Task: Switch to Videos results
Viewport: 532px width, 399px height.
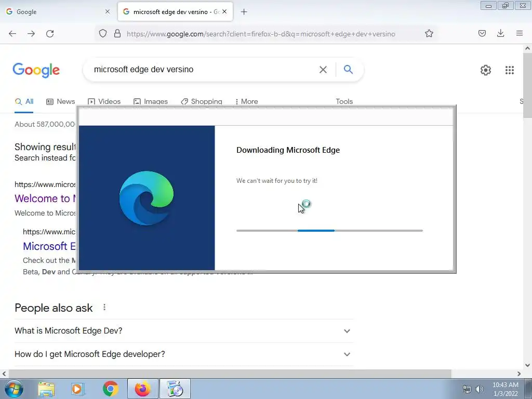Action: pyautogui.click(x=104, y=101)
